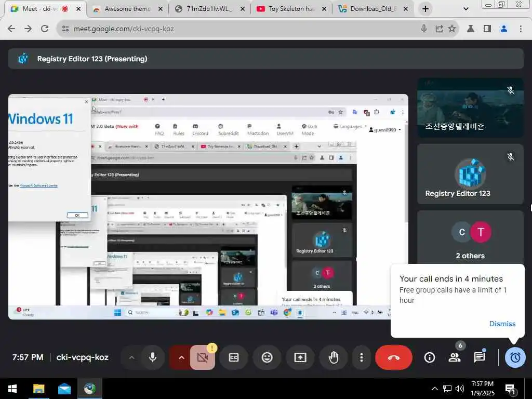
Task: Open meeting details info icon
Action: 430,357
